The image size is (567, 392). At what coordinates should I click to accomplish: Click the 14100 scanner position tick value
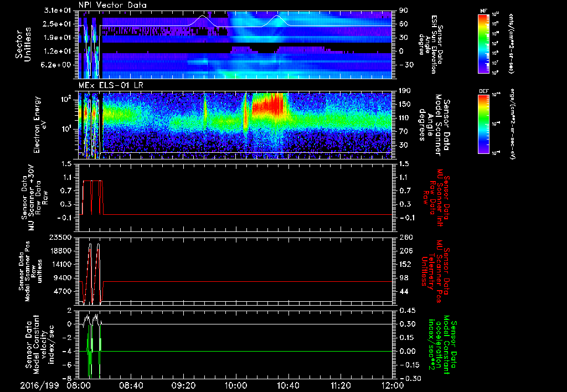60,265
